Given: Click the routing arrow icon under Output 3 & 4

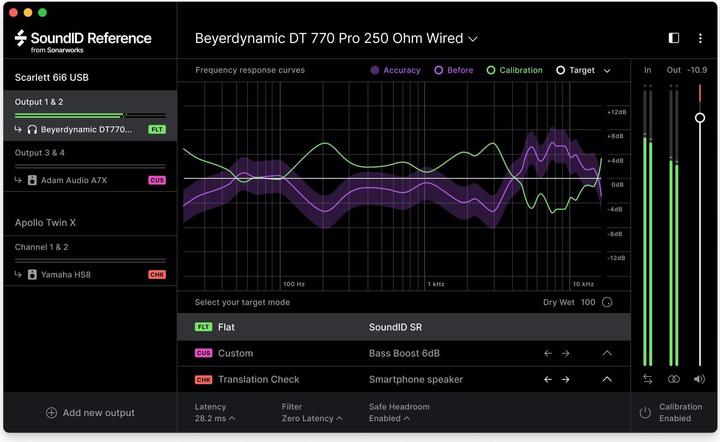Looking at the screenshot, I should click(18, 180).
